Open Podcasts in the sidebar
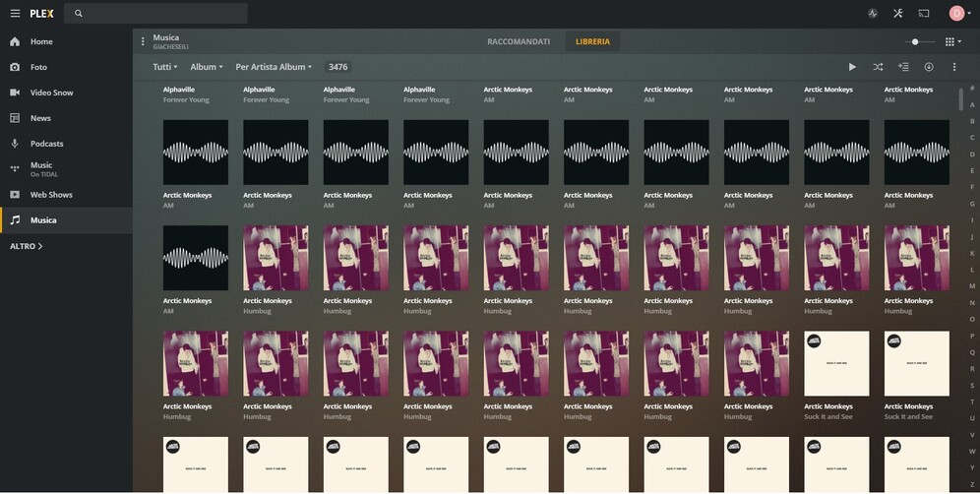The height and width of the screenshot is (494, 980). pyautogui.click(x=66, y=144)
